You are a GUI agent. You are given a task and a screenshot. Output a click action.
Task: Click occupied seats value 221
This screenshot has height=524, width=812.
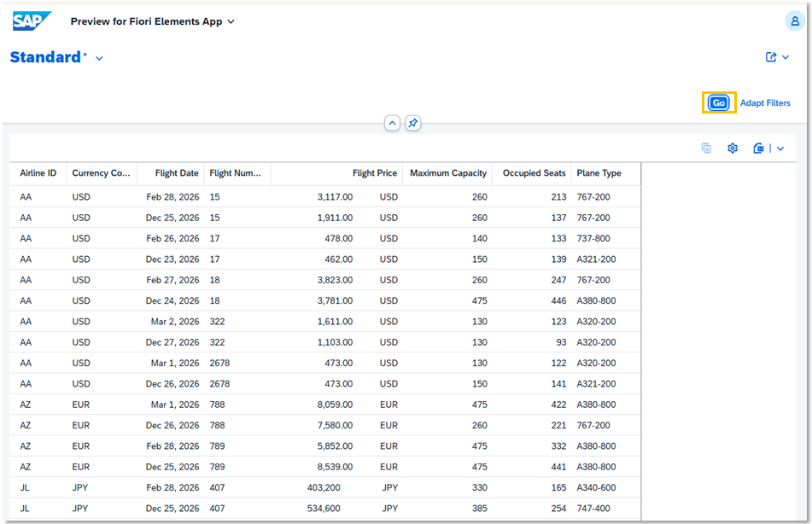coord(558,425)
